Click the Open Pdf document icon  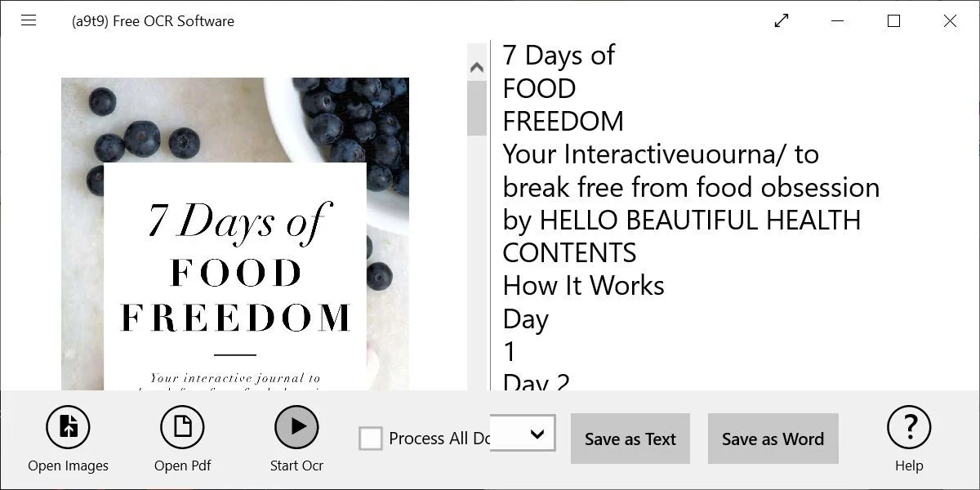[x=182, y=427]
